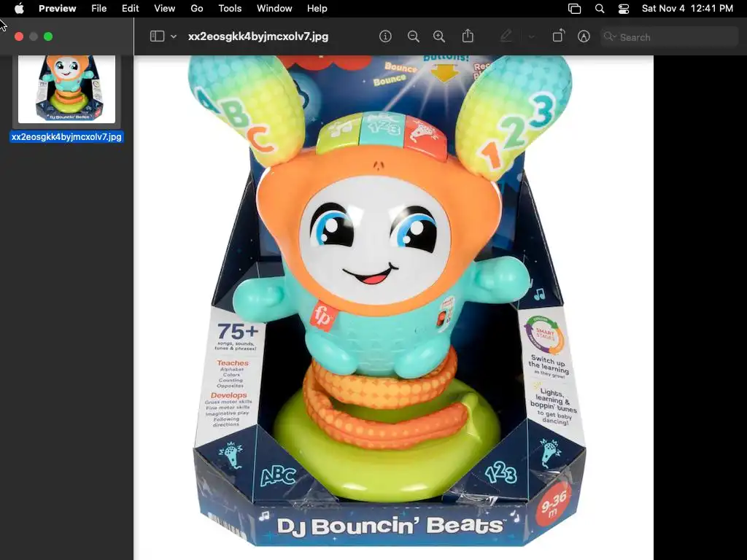The width and height of the screenshot is (747, 560).
Task: Open the Apple menu
Action: click(19, 8)
